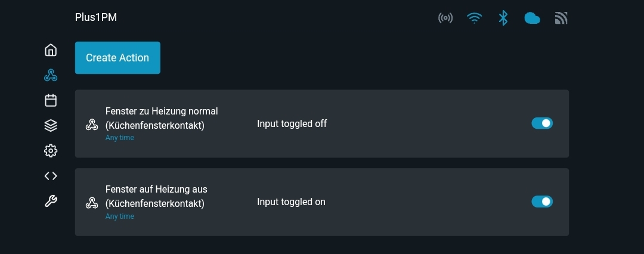Open the Fenster auf Heizung aus action
Screen dimensions: 644x254
[156, 196]
